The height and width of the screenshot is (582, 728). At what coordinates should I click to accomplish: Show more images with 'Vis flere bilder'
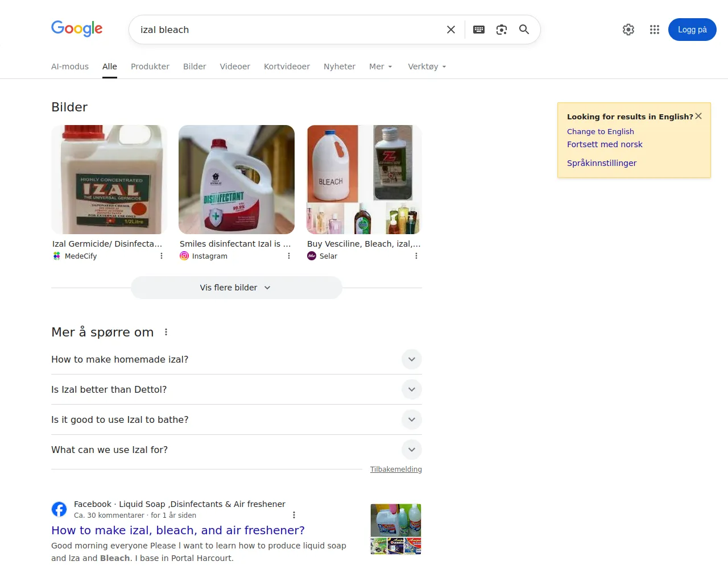click(237, 288)
